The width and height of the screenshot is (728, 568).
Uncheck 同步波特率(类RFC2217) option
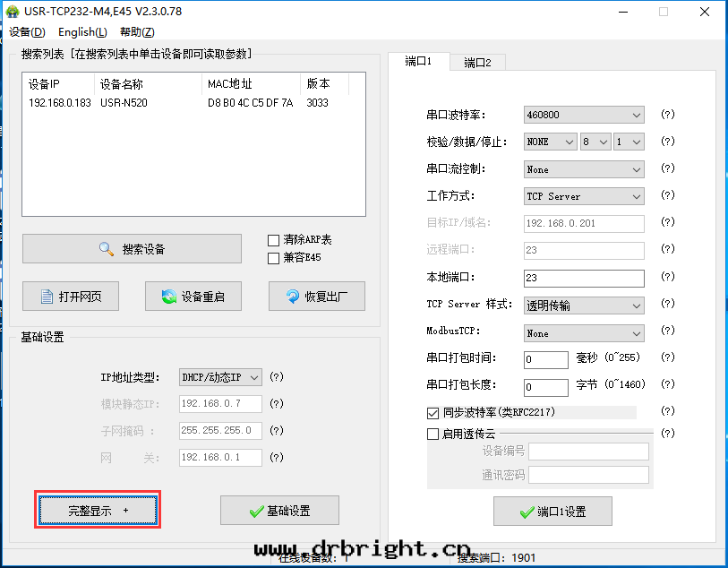433,413
